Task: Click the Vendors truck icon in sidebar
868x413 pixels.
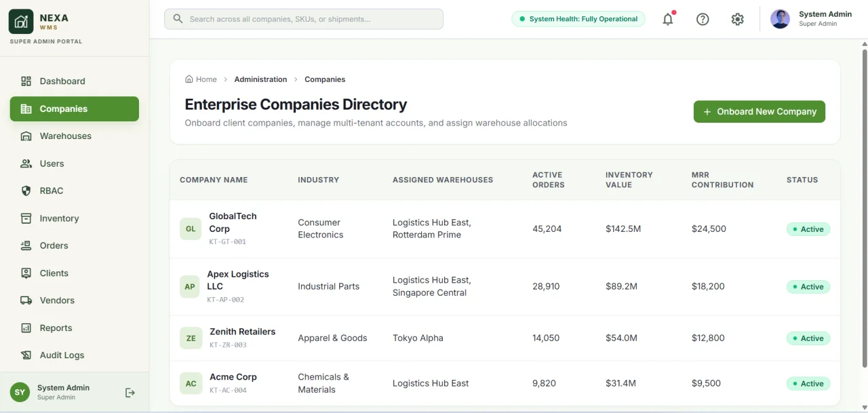Action: coord(26,300)
